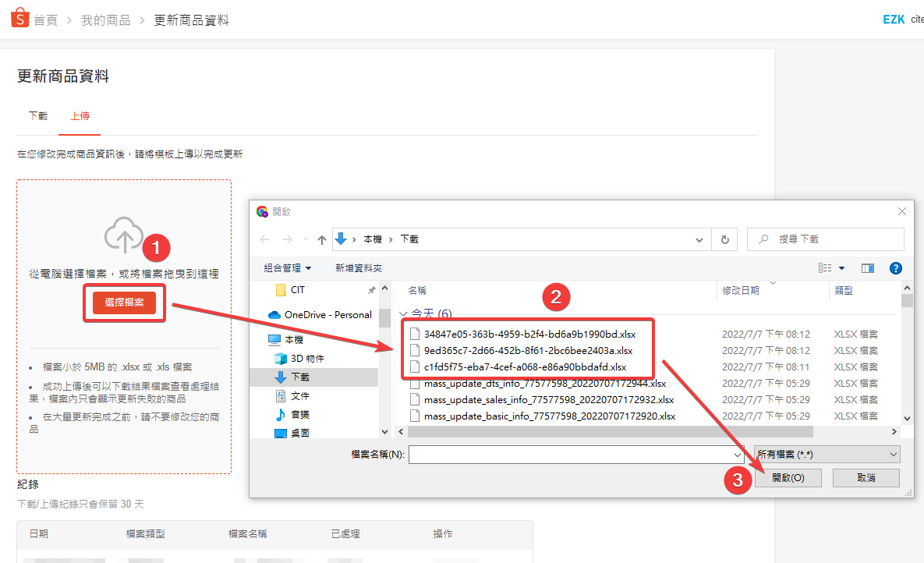Select file c1fd5f75-eba7-4cef-a068-e86a90bbdafd.xlsx
The image size is (924, 563).
click(x=525, y=367)
